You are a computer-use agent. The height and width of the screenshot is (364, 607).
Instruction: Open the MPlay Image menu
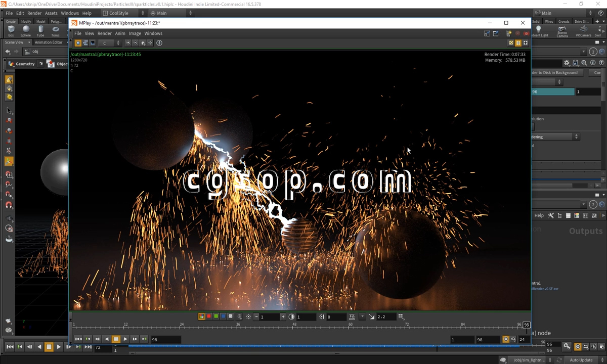tap(135, 33)
